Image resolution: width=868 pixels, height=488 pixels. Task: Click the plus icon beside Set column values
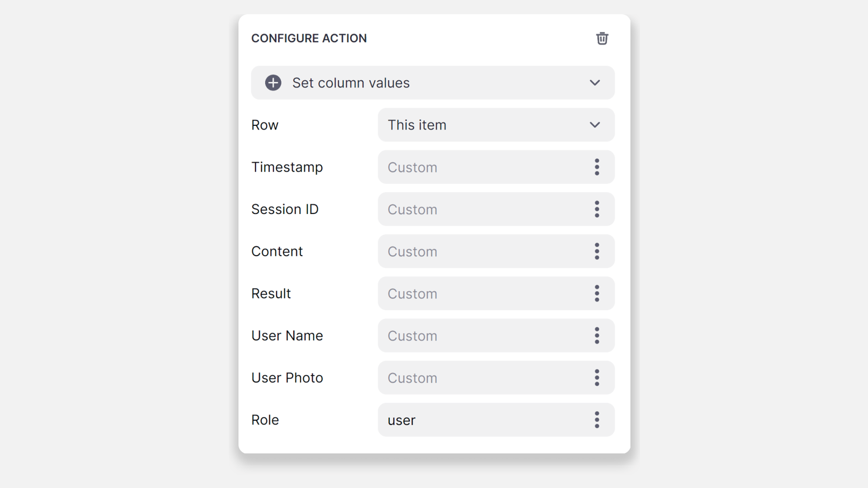[273, 83]
